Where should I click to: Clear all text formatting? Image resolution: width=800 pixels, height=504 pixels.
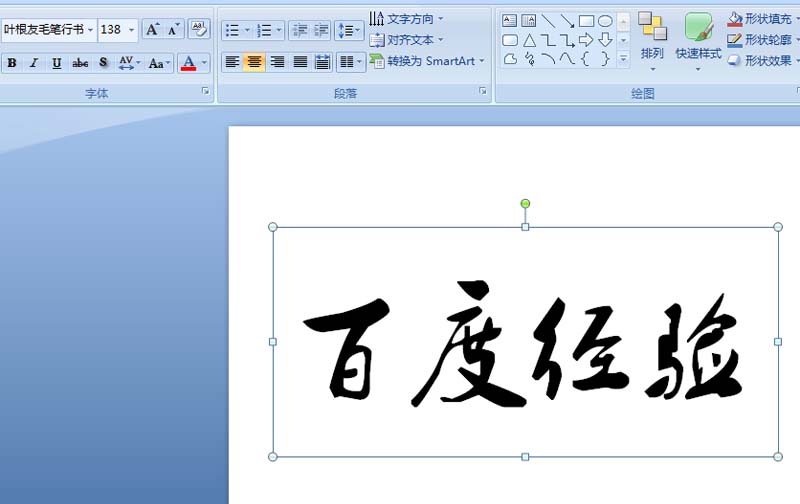(x=198, y=29)
